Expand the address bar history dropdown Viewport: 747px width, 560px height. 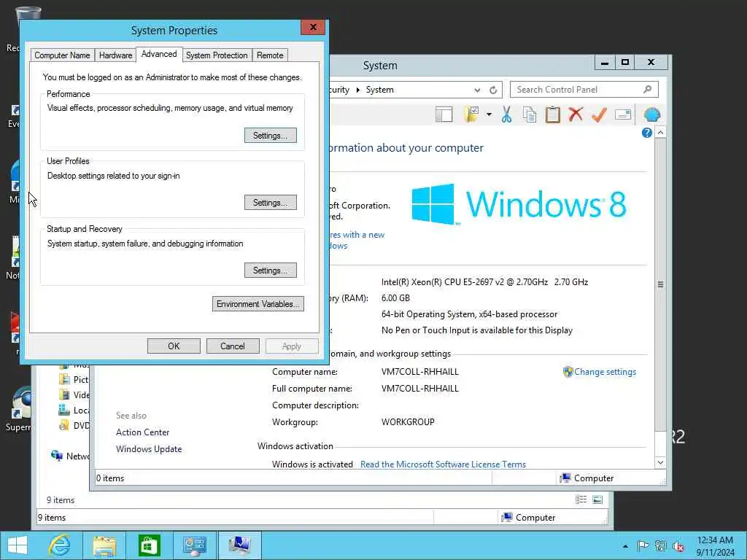click(x=477, y=90)
